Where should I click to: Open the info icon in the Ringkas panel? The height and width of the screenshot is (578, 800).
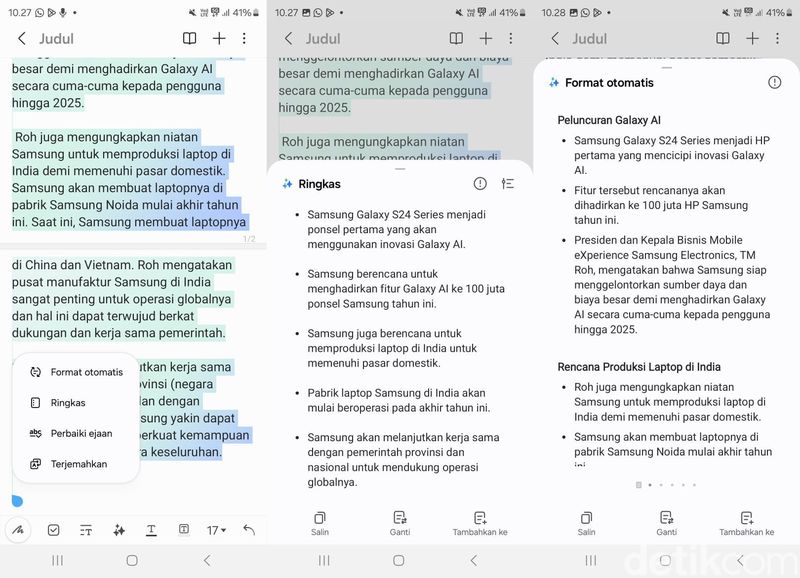480,184
